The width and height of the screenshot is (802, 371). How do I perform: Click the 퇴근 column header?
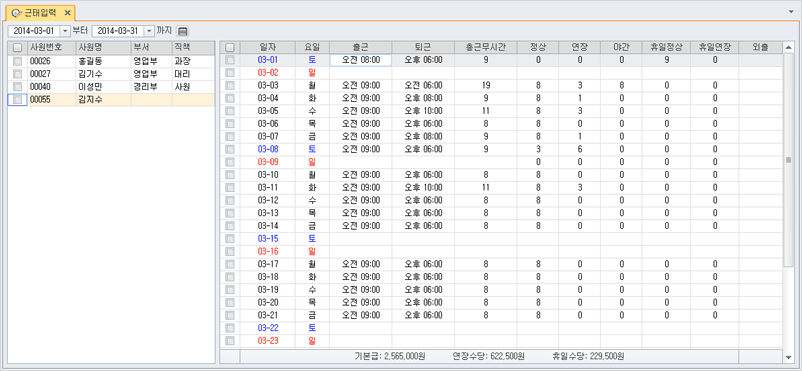coord(423,47)
